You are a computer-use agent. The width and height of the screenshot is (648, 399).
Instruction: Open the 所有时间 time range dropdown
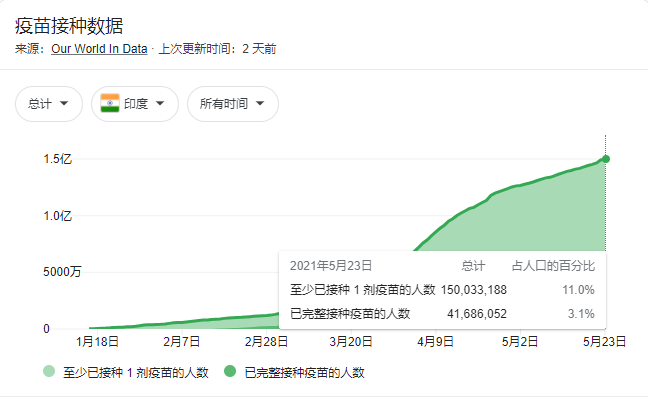tap(233, 104)
